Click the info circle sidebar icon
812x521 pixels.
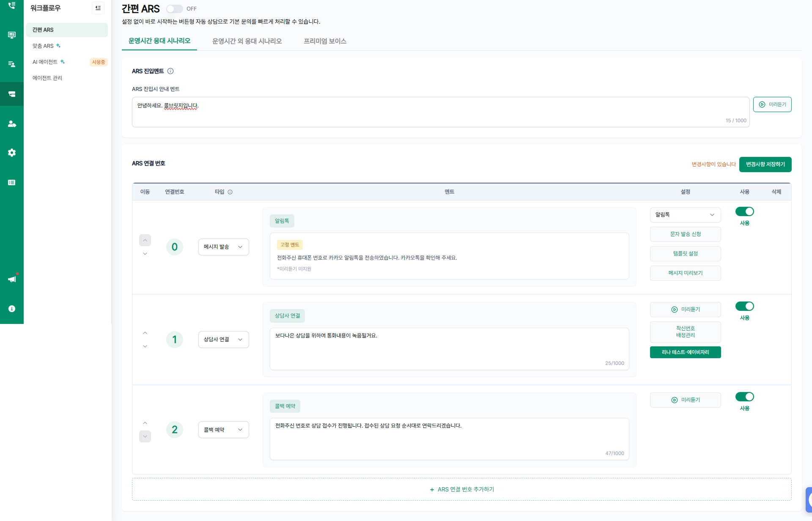point(11,309)
